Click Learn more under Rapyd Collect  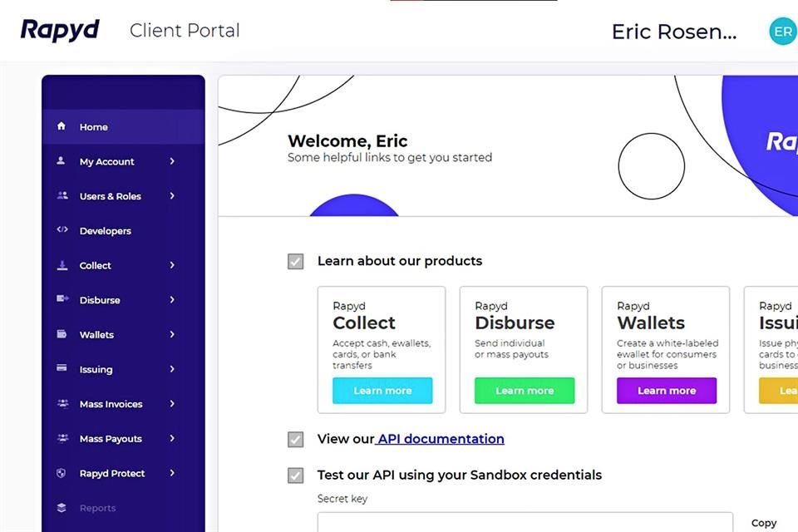click(382, 391)
